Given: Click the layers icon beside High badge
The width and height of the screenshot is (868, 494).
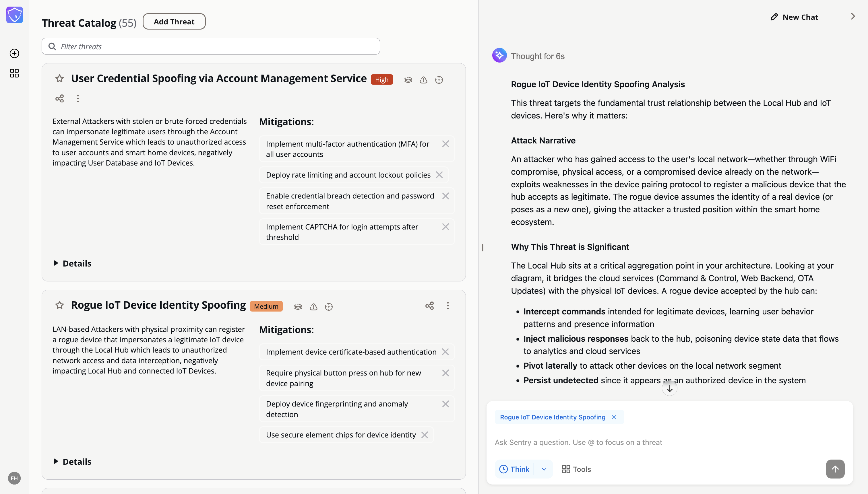Looking at the screenshot, I should click(408, 80).
